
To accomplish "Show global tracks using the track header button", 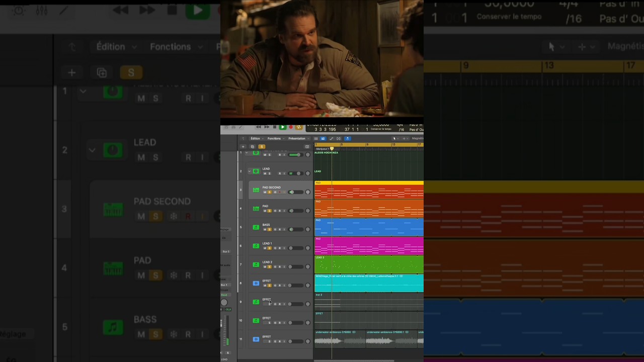I will coord(307,147).
